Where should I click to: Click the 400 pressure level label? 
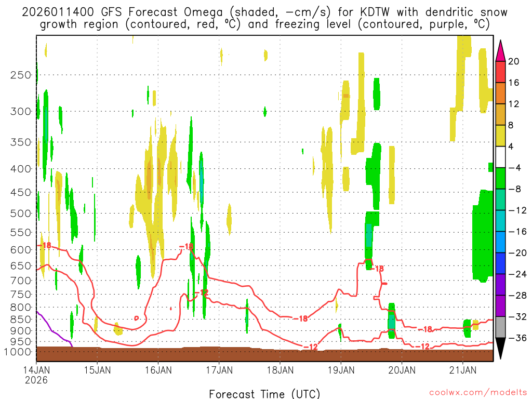(21, 169)
